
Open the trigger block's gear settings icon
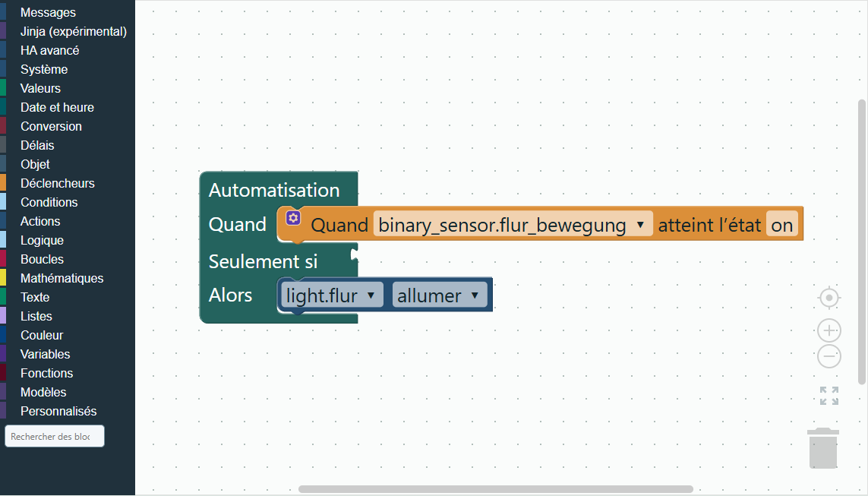(293, 218)
